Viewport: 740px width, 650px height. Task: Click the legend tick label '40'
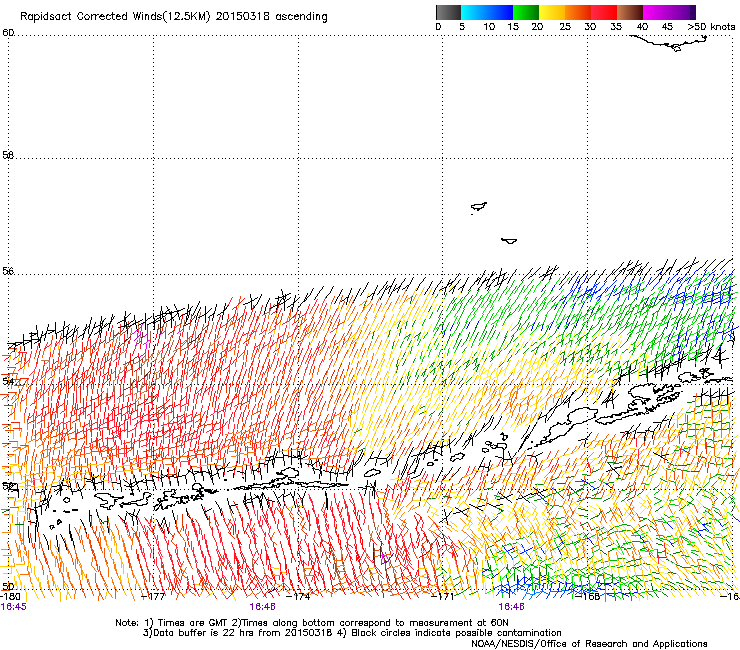pos(642,27)
